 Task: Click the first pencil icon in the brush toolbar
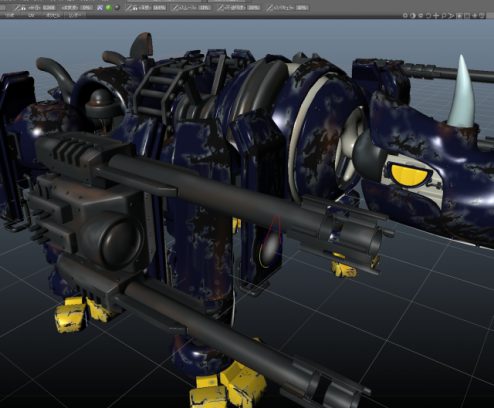(x=17, y=7)
